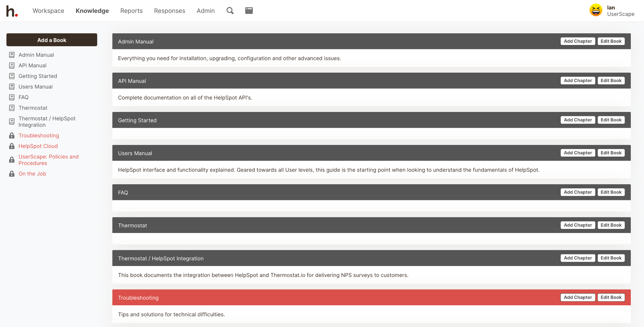Viewport: 644px width, 327px height.
Task: Edit Book for FAQ
Action: tap(611, 192)
